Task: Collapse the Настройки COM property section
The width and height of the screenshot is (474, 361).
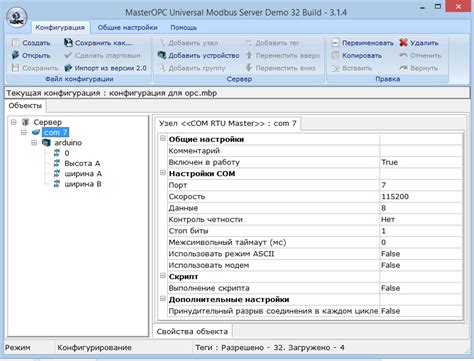Action: click(163, 173)
